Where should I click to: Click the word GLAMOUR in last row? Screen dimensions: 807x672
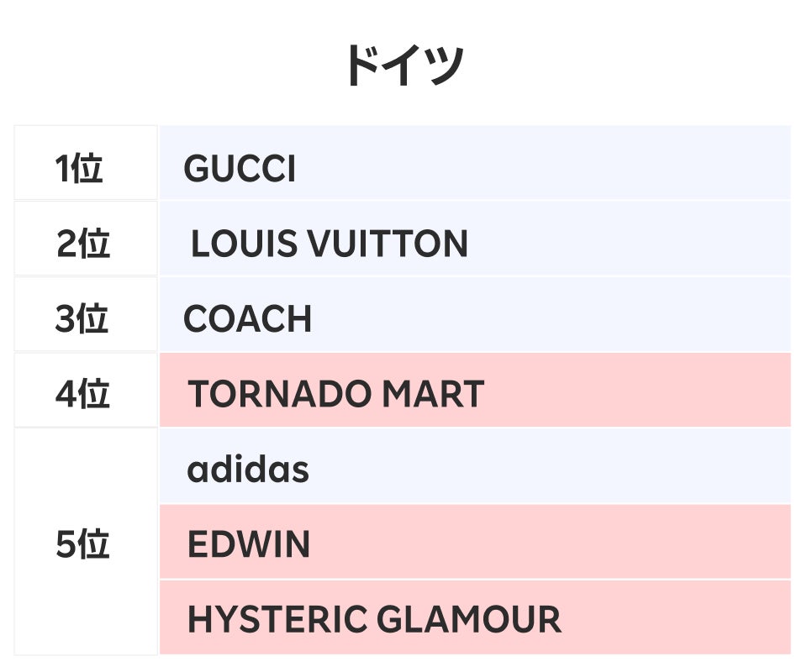(x=468, y=621)
